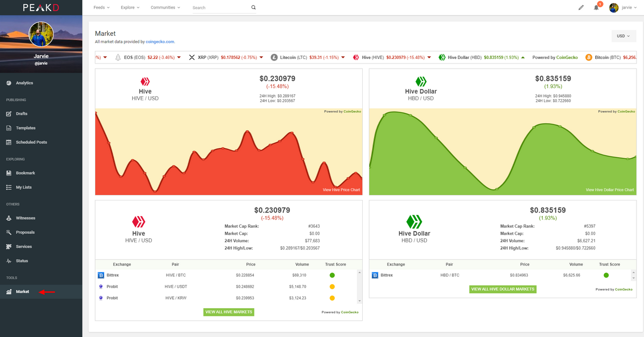
Task: Click the Hive markets table scrollbar
Action: [x=359, y=286]
